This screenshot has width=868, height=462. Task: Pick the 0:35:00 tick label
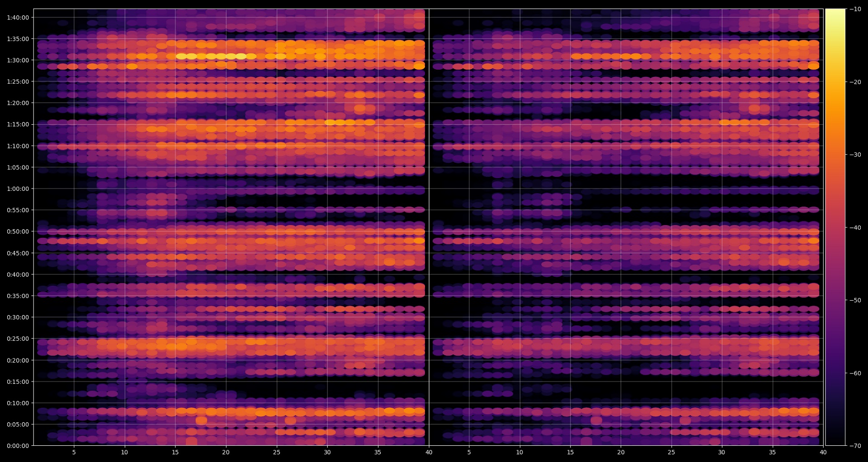(x=18, y=296)
